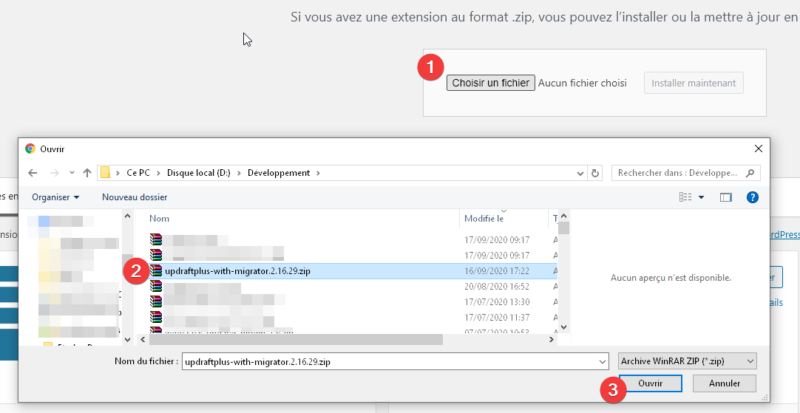Refresh the Développement folder listing

[596, 173]
